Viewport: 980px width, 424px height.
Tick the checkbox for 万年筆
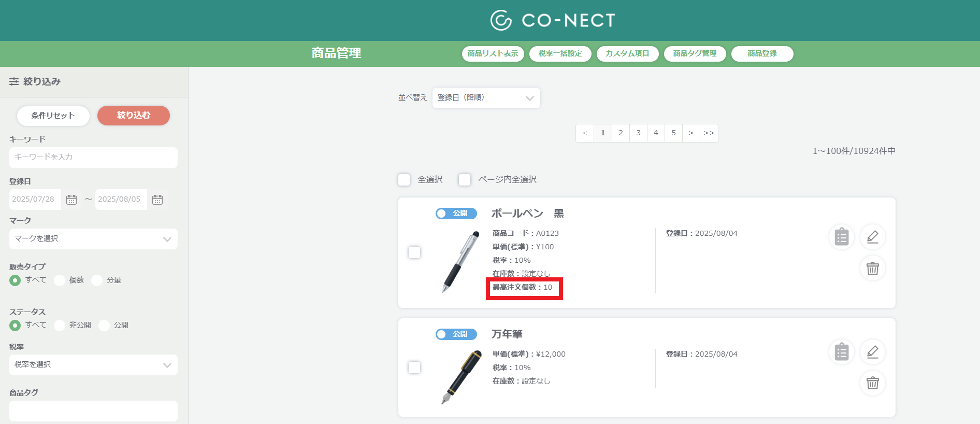point(414,368)
